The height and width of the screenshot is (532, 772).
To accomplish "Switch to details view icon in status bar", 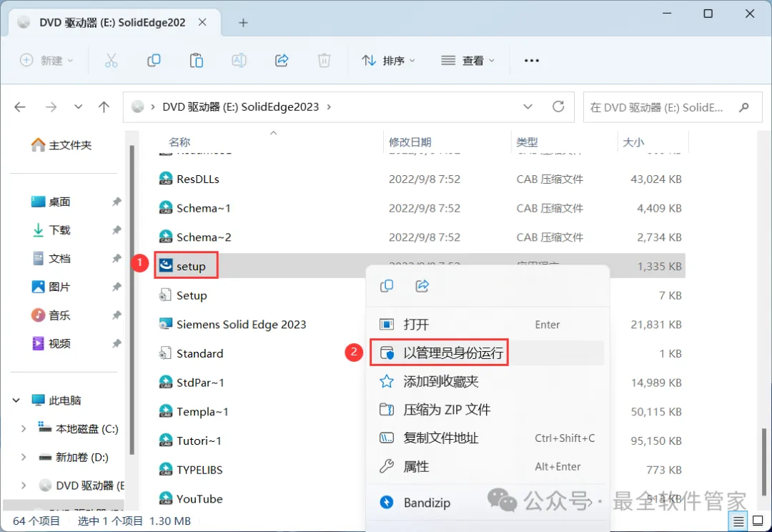I will [x=738, y=521].
